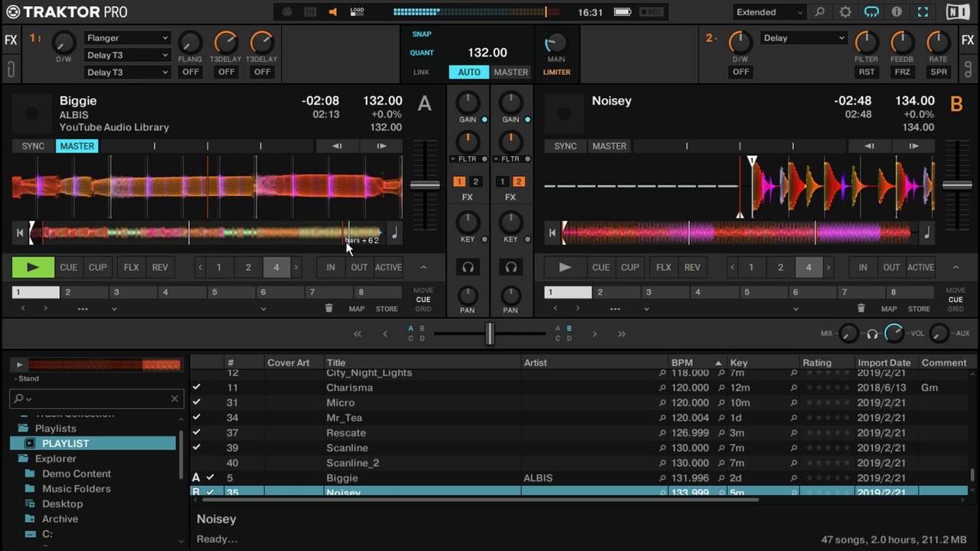Click STORE on Deck A
Image resolution: width=980 pixels, height=551 pixels.
click(x=387, y=309)
